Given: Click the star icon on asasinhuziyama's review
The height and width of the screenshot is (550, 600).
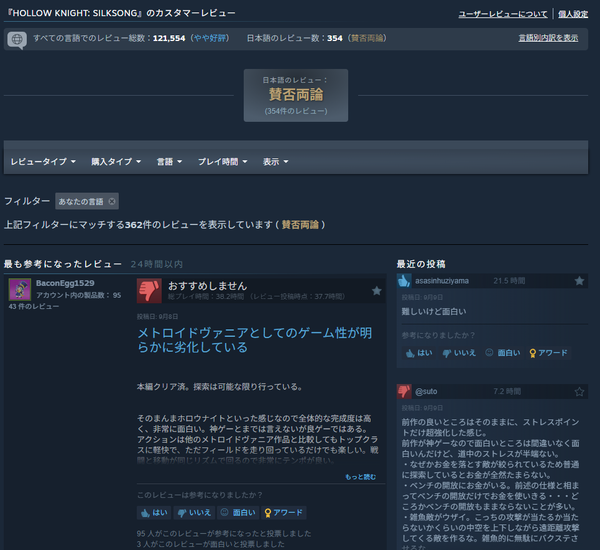Looking at the screenshot, I should tap(579, 281).
